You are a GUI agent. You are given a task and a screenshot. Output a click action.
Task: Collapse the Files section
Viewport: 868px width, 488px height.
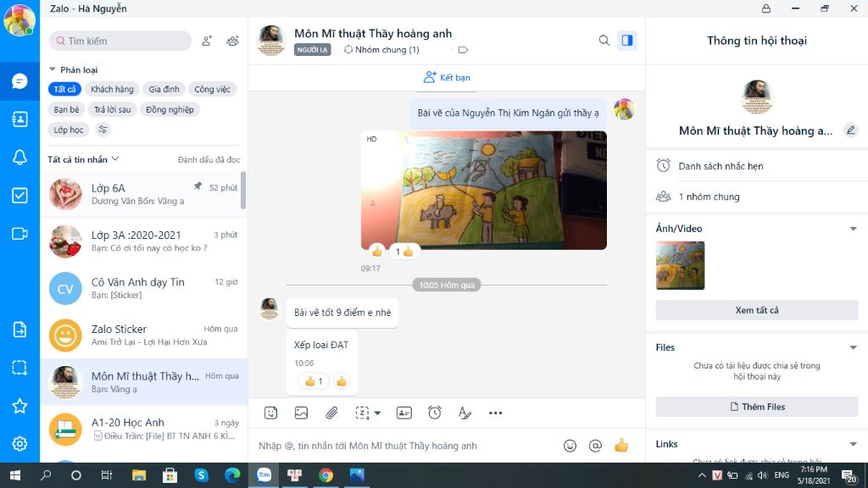tap(853, 347)
